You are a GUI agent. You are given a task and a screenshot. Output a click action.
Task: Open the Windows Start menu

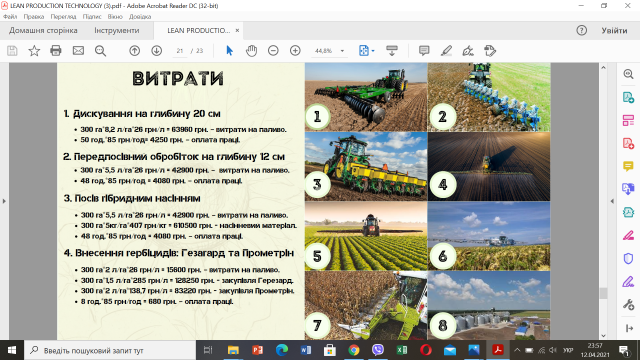(x=12, y=350)
